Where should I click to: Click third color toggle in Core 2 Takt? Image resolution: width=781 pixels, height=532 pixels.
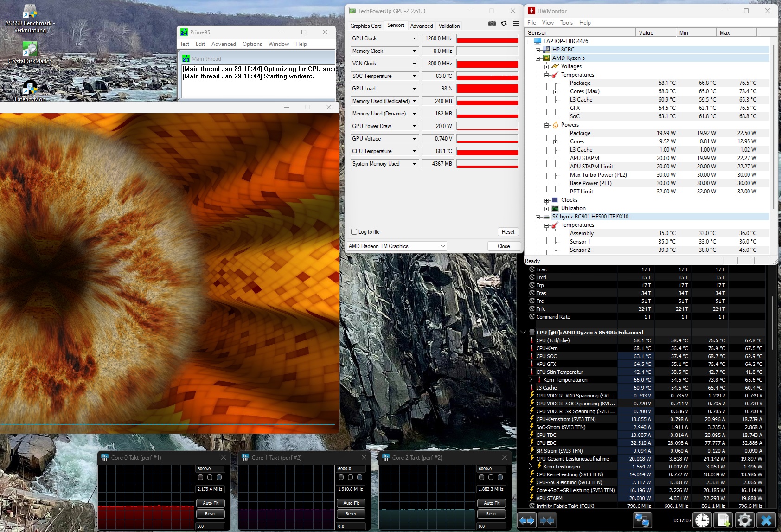click(x=500, y=477)
